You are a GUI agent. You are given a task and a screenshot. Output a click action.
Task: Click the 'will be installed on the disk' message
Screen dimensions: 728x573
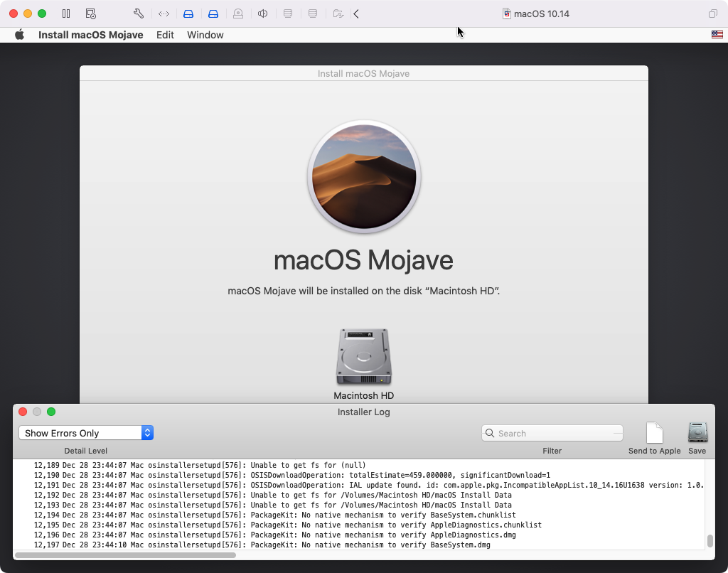pos(363,291)
